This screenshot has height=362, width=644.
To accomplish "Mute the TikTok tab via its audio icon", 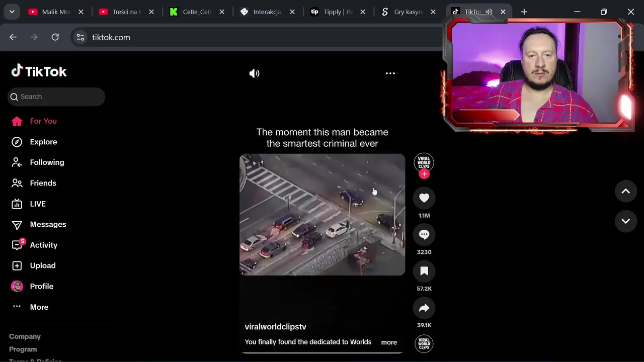I will click(x=489, y=12).
